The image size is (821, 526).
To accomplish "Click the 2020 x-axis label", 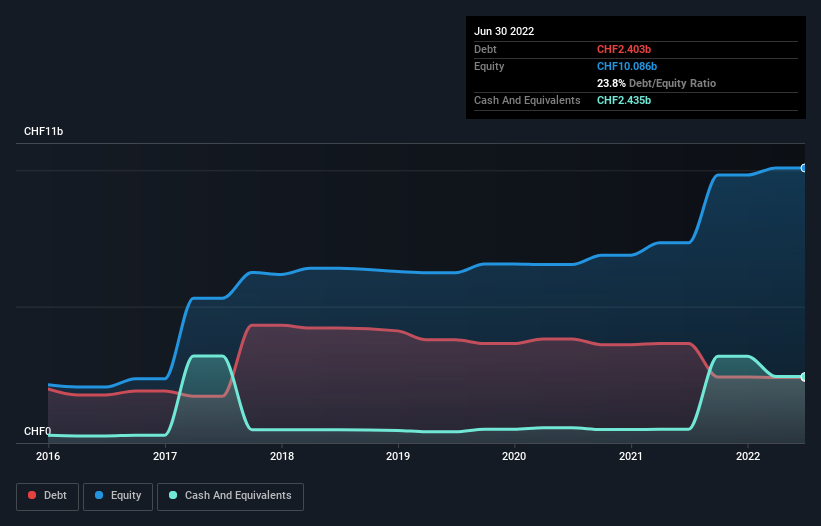I will point(514,456).
